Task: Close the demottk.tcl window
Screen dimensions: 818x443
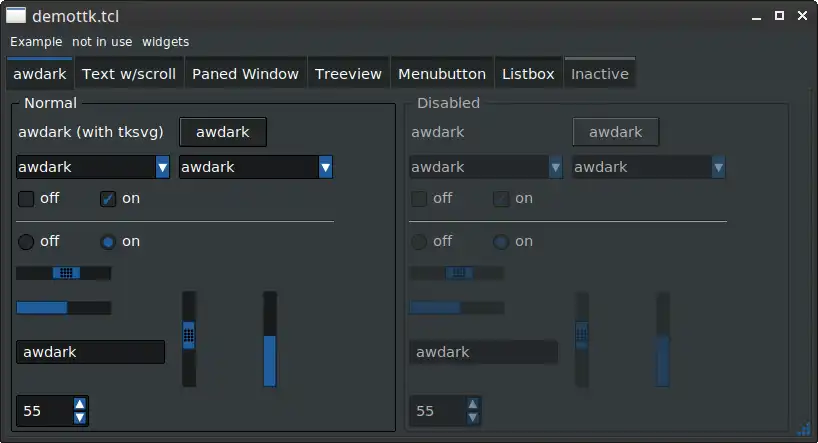Action: pos(802,16)
